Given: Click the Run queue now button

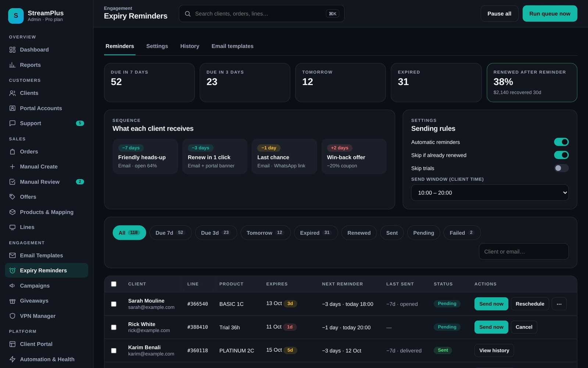Looking at the screenshot, I should coord(550,14).
